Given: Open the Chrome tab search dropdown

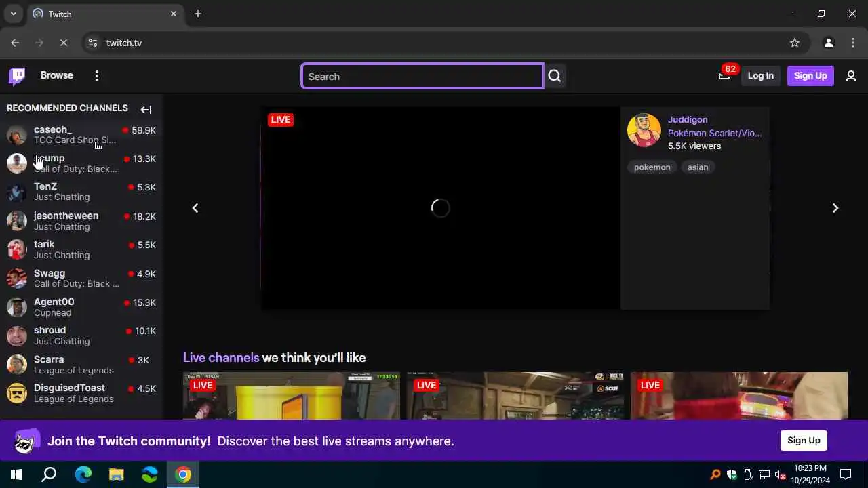Looking at the screenshot, I should [x=13, y=14].
